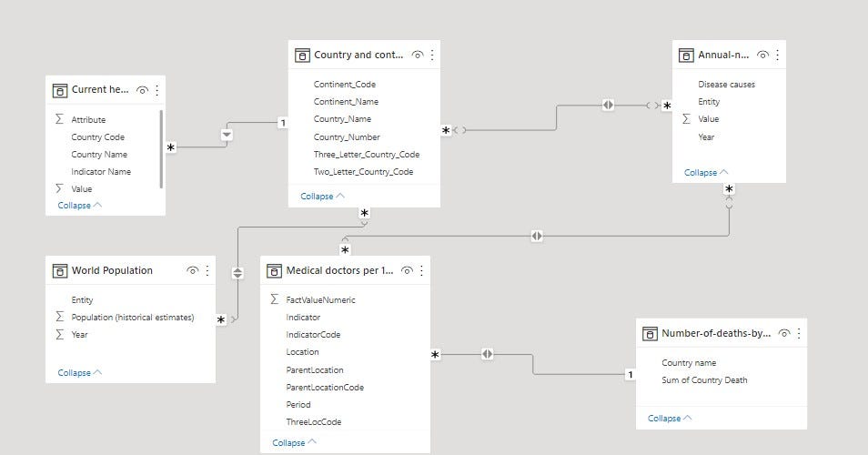Hide the Number-of-deaths-by table via eye icon
868x455 pixels.
pyautogui.click(x=784, y=333)
